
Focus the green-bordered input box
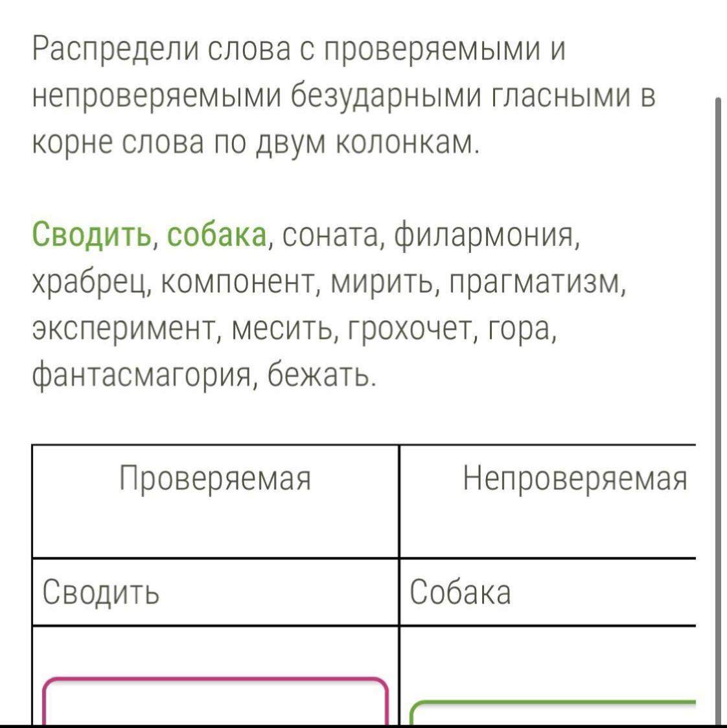553,712
